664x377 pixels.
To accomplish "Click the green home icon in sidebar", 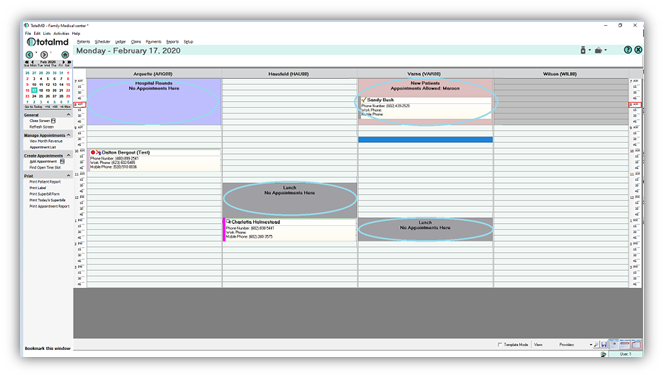I will [x=65, y=55].
